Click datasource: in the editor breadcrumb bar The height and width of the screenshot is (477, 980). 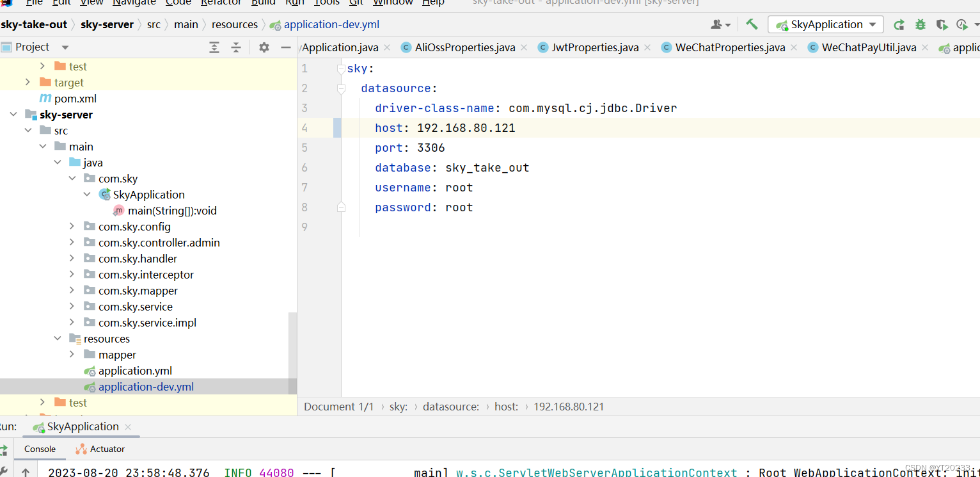[x=451, y=407]
